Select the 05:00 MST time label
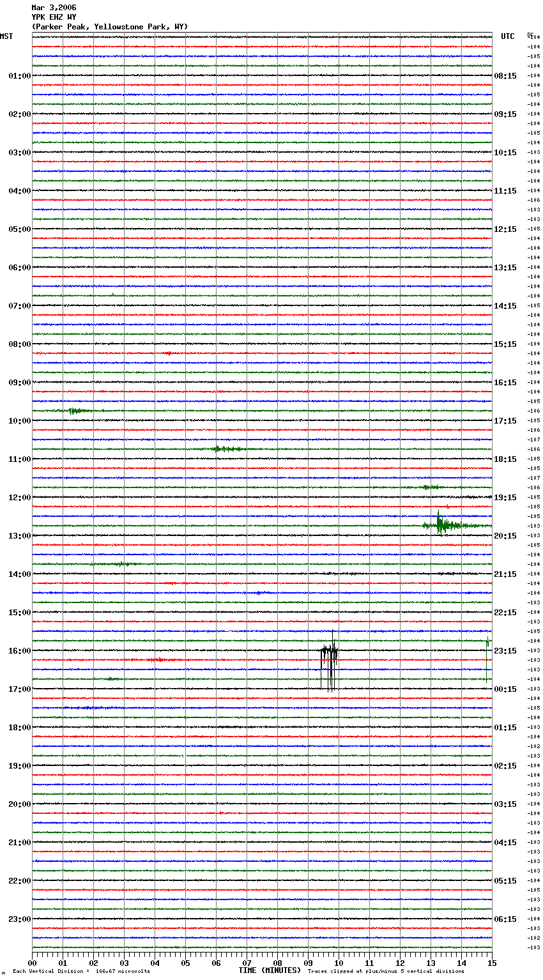The height and width of the screenshot is (980, 543). pos(19,229)
